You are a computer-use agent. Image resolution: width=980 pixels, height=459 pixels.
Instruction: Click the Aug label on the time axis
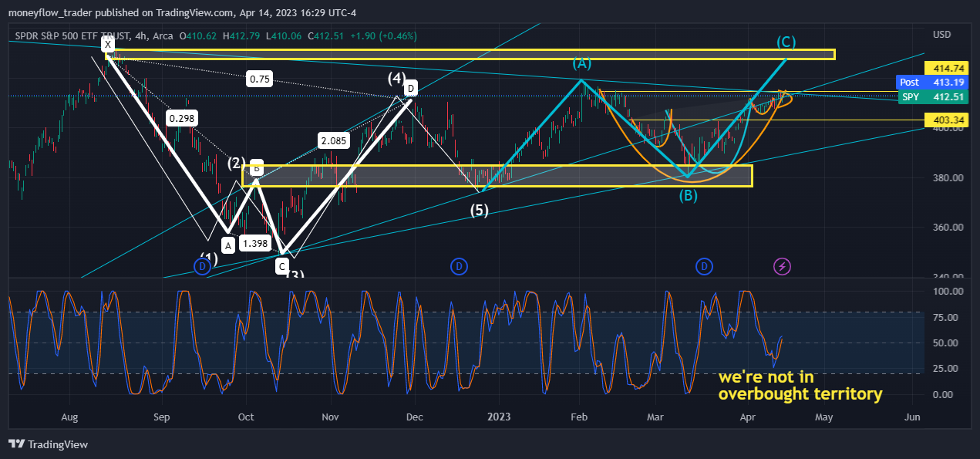coord(69,417)
